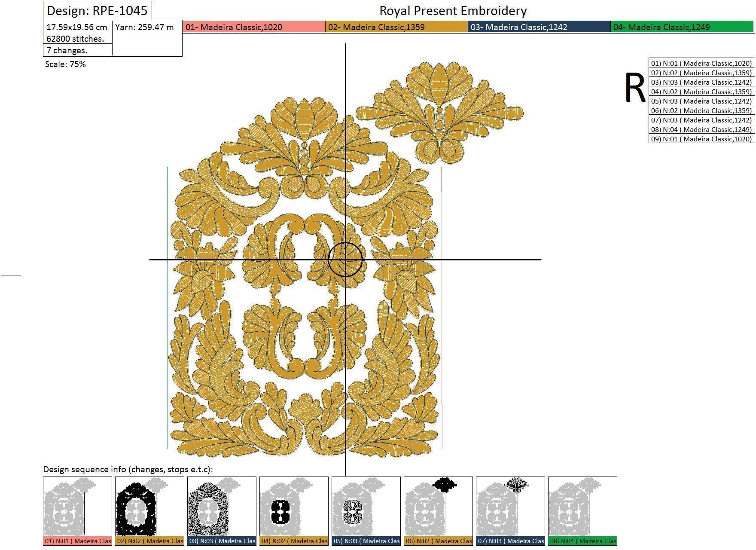The width and height of the screenshot is (756, 550).
Task: Click list row 02) N:02 ( Madeira Classic,1359)
Action: (x=701, y=73)
